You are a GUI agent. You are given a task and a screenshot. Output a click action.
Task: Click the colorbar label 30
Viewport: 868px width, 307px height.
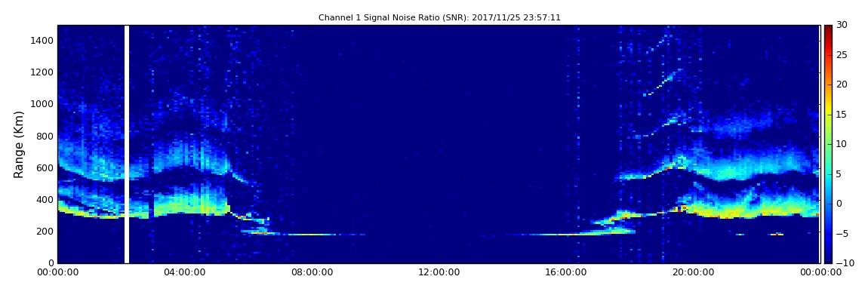(842, 25)
